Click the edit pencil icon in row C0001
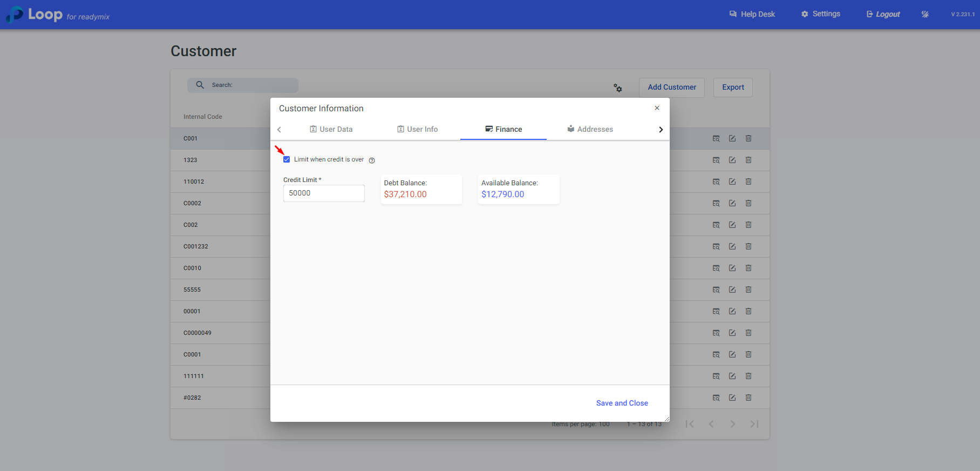 [732, 354]
